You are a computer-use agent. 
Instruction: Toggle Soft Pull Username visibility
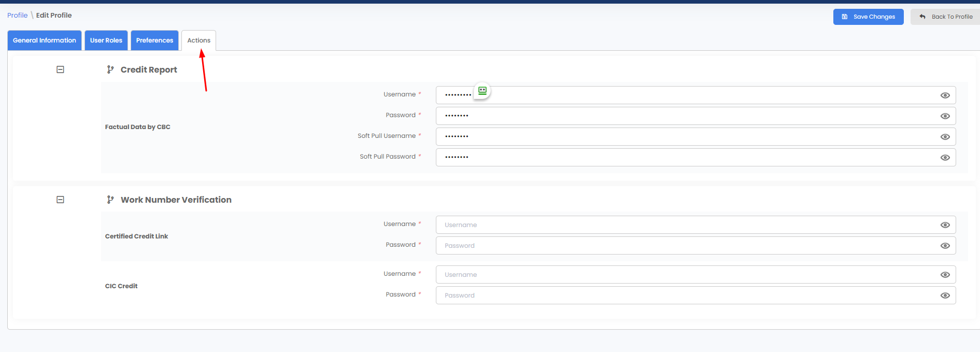[x=945, y=137]
